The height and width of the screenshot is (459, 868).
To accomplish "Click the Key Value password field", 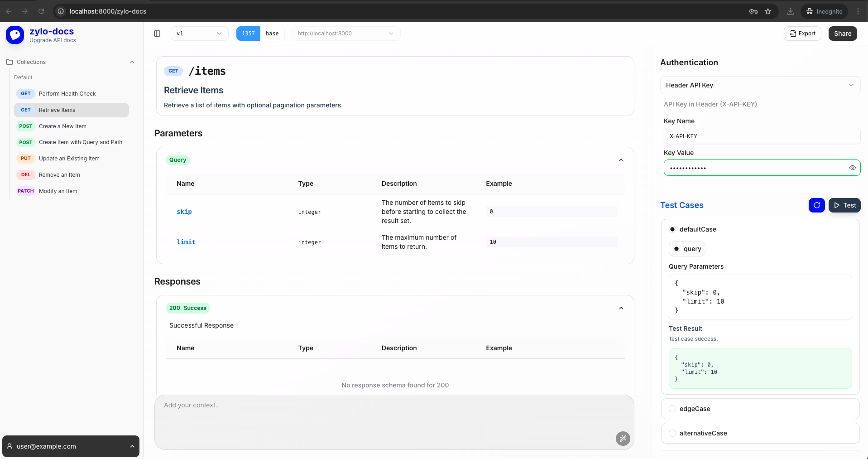I will 762,168.
